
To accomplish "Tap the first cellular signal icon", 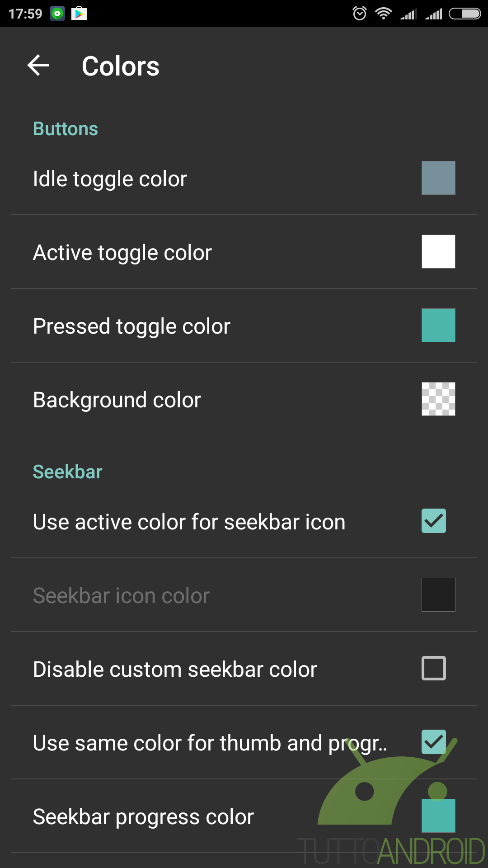I will pyautogui.click(x=408, y=14).
